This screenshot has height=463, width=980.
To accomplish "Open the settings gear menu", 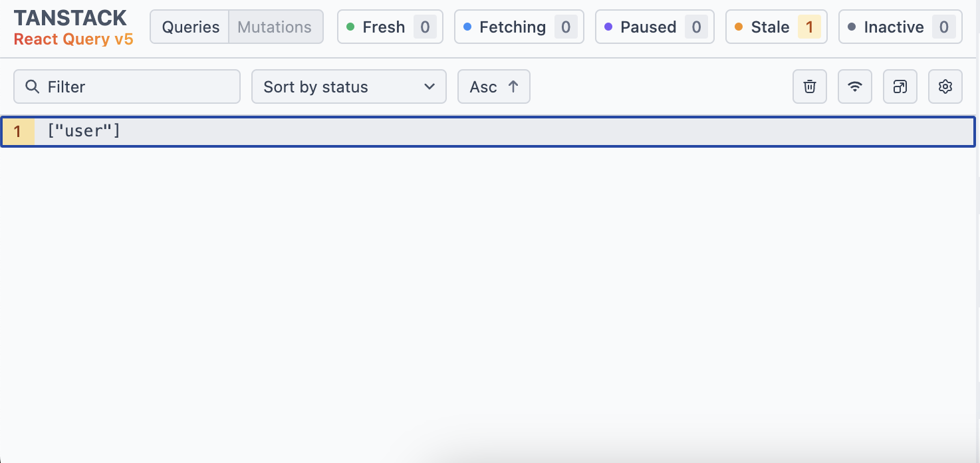I will pyautogui.click(x=945, y=86).
